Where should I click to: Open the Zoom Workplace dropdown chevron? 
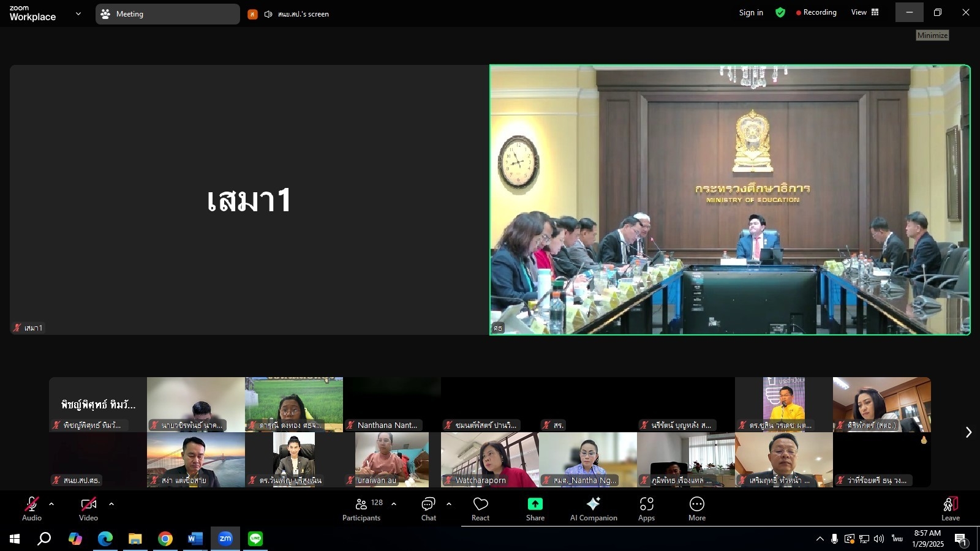(x=78, y=13)
